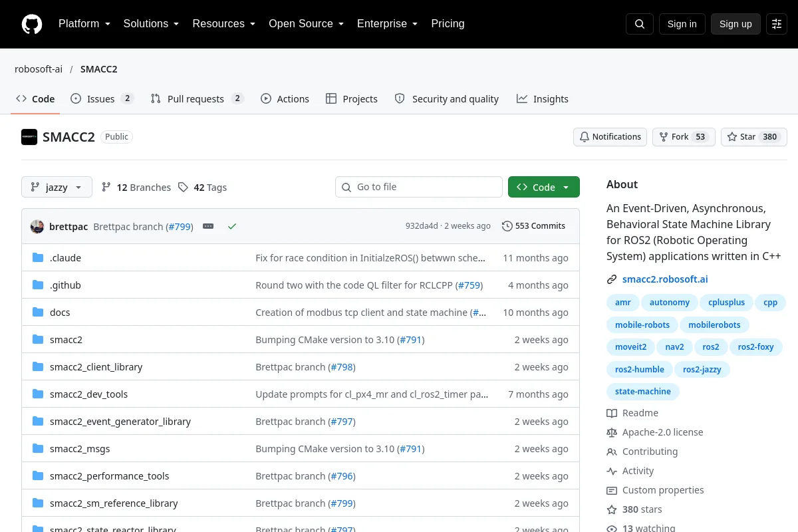Image resolution: width=798 pixels, height=532 pixels.
Task: Click the history clock icon for commits
Action: (x=507, y=226)
